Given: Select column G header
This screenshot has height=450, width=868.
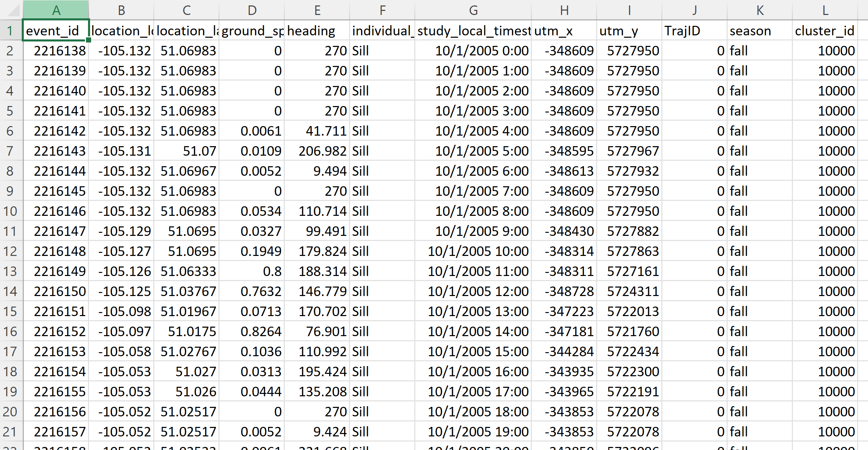Looking at the screenshot, I should [x=473, y=10].
